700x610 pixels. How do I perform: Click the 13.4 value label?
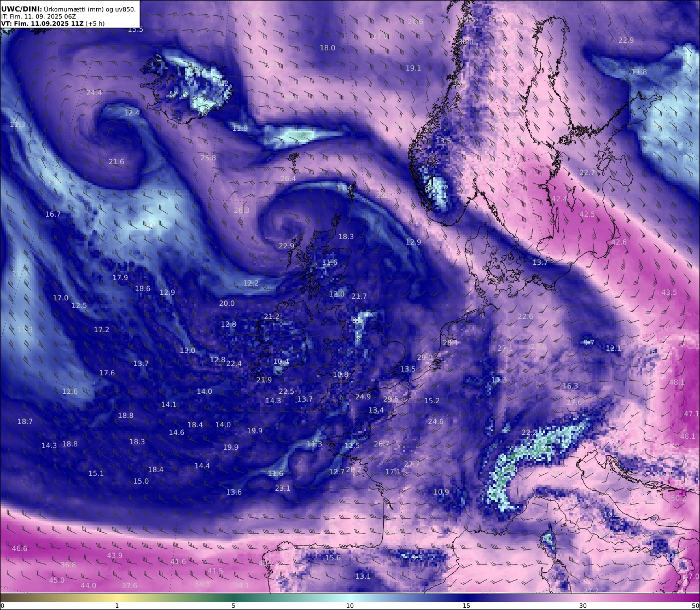376,410
